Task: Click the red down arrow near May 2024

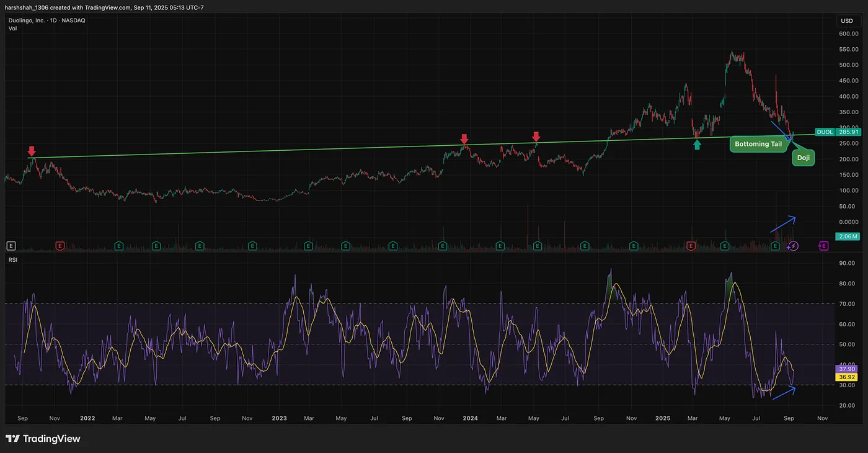Action: pos(536,136)
